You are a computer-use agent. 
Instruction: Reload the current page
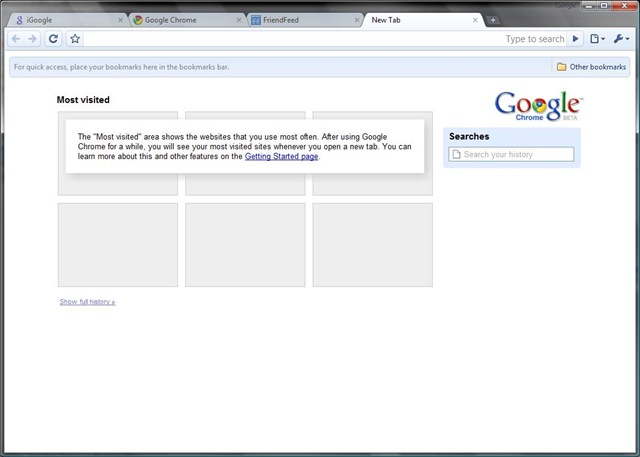[54, 39]
